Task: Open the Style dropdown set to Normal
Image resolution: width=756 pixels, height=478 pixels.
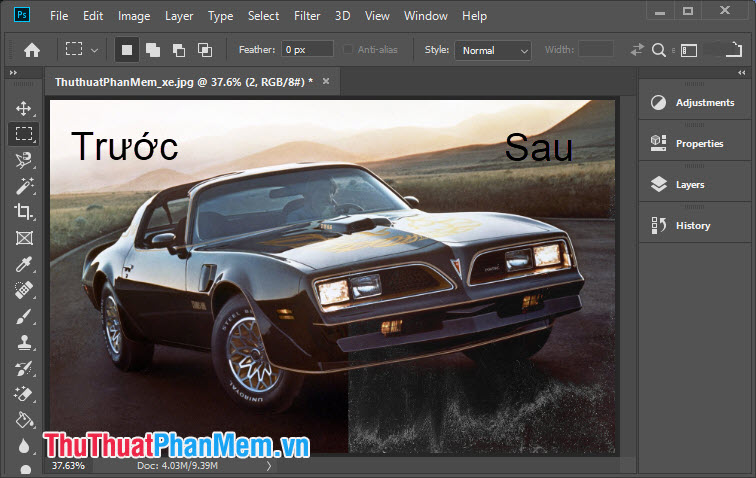Action: 493,50
